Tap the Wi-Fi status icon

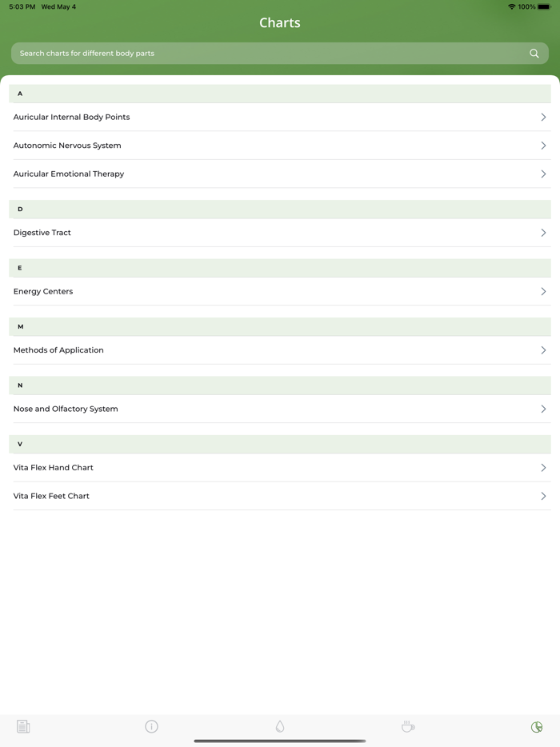[x=511, y=7]
